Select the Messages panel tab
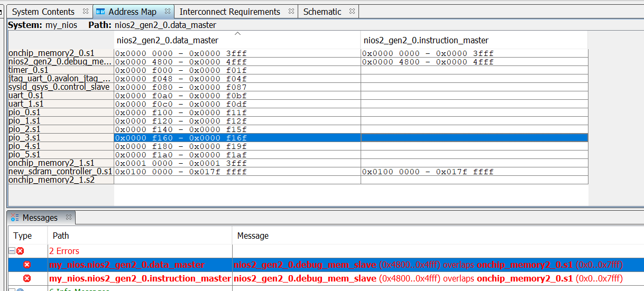The height and width of the screenshot is (291, 644). [x=40, y=218]
